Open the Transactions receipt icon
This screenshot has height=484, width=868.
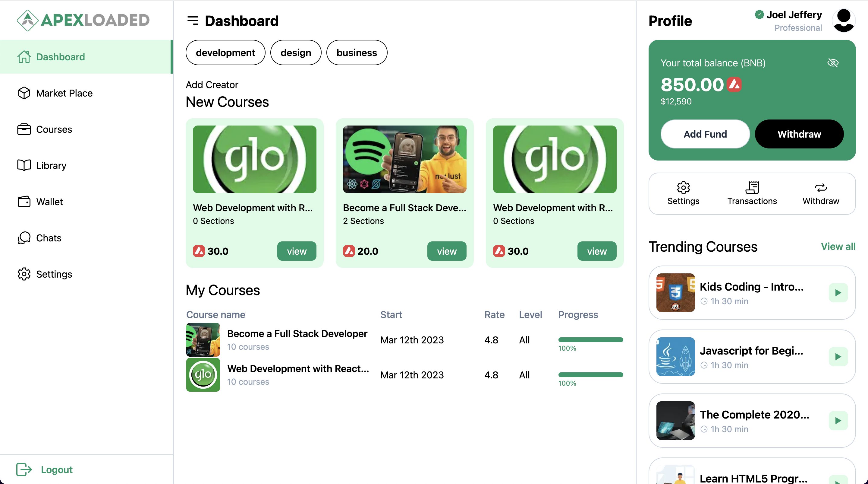pyautogui.click(x=752, y=193)
